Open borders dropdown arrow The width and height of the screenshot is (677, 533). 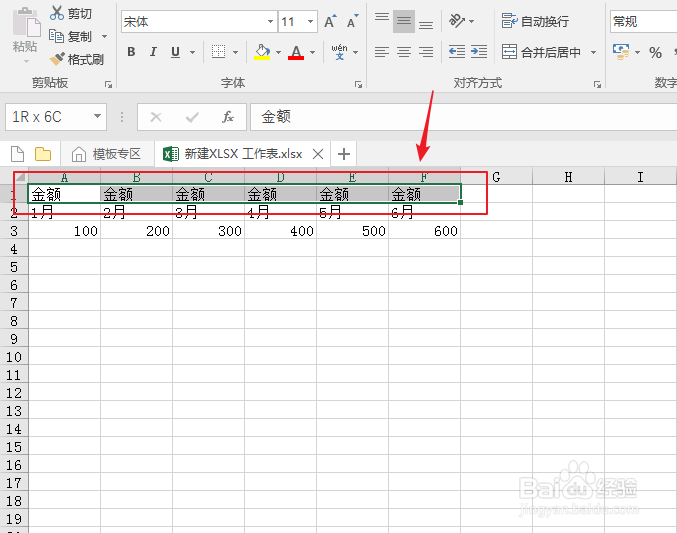click(235, 52)
